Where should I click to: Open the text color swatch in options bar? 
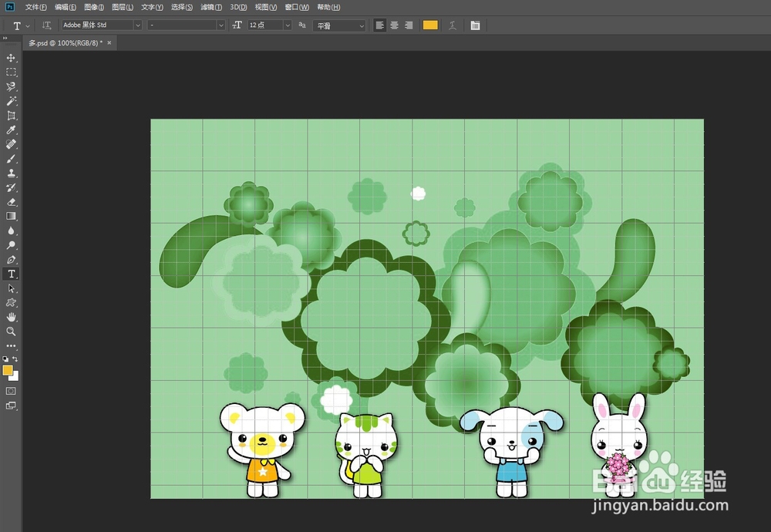pyautogui.click(x=430, y=25)
